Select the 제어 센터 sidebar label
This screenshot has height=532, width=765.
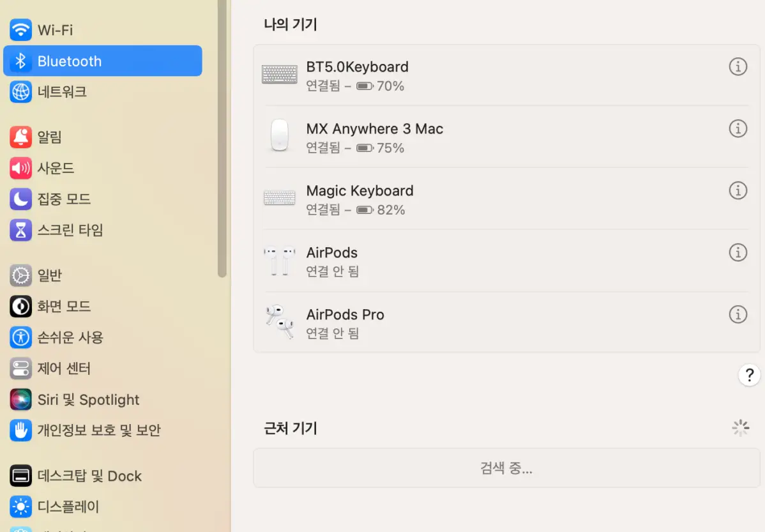64,369
